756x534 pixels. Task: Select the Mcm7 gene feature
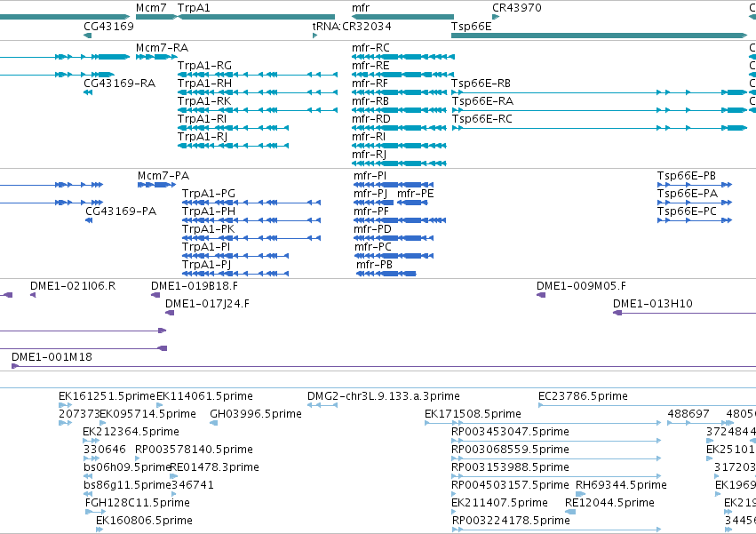click(156, 17)
